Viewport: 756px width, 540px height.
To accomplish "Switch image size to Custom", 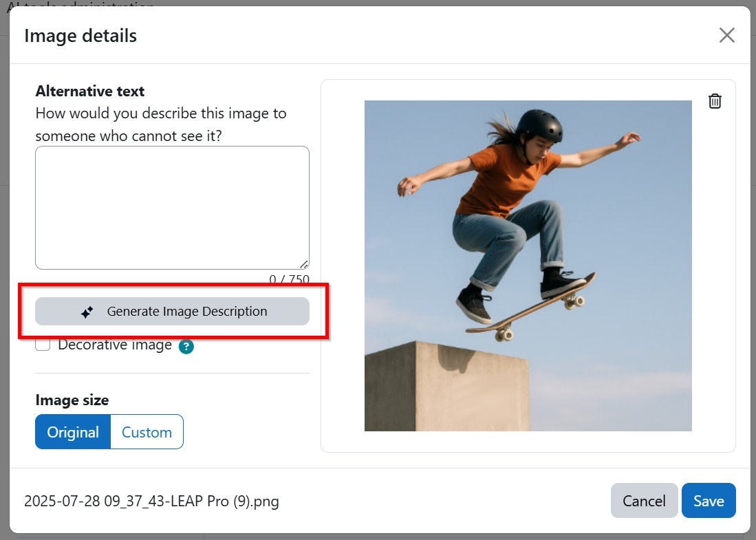I will click(x=147, y=432).
